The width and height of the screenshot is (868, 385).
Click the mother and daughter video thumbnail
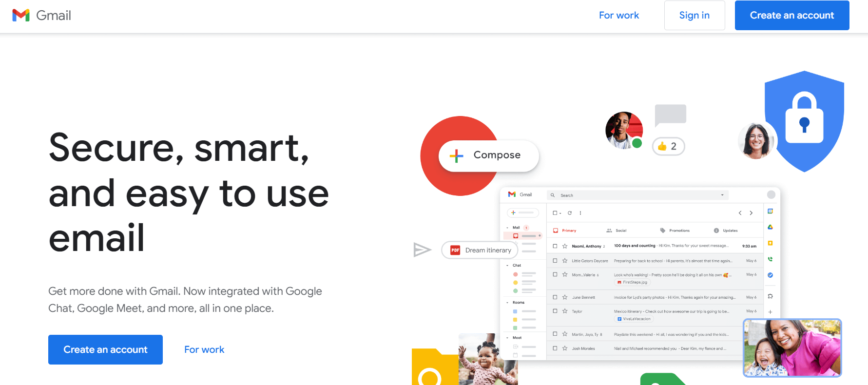pos(792,347)
